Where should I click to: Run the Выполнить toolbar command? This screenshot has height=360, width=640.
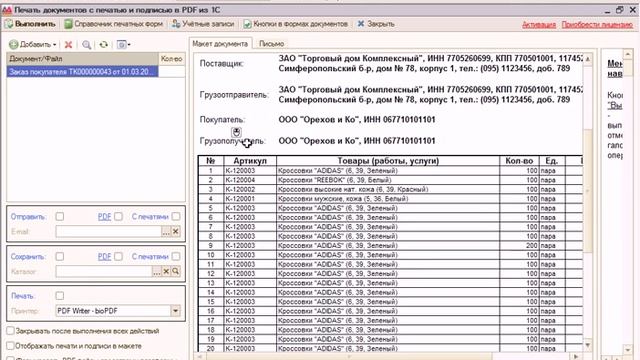(30, 24)
